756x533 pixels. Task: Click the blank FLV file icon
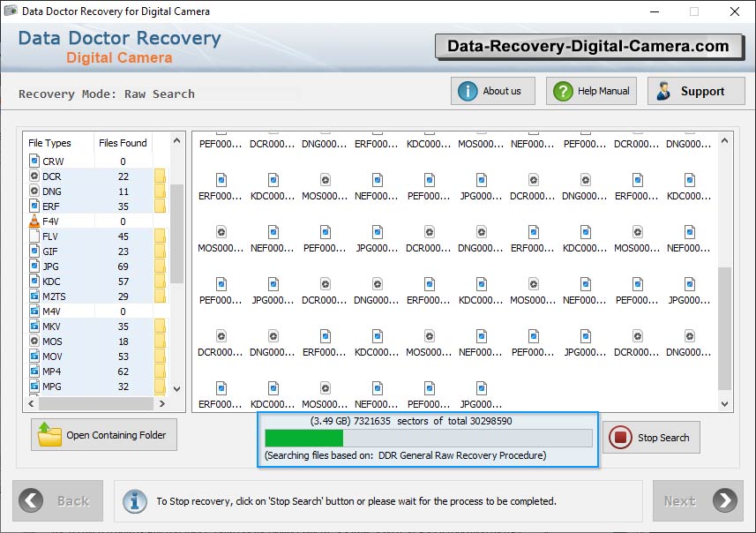tap(34, 236)
